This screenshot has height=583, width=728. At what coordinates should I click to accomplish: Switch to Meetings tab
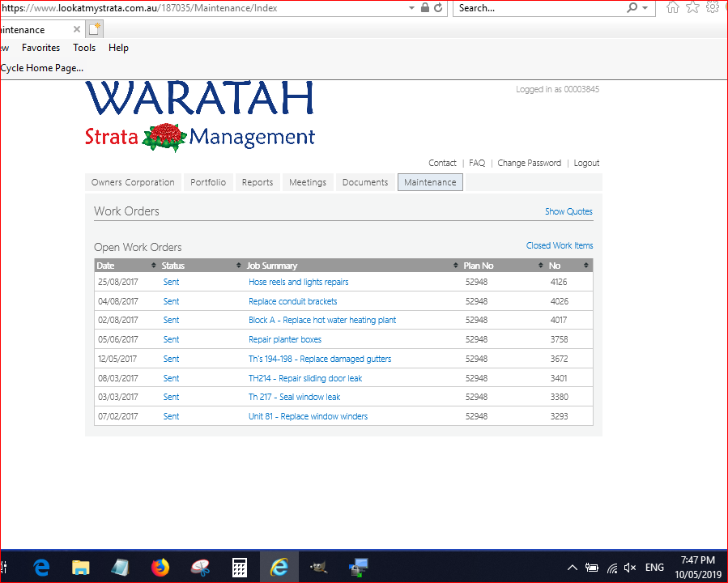[x=308, y=182]
